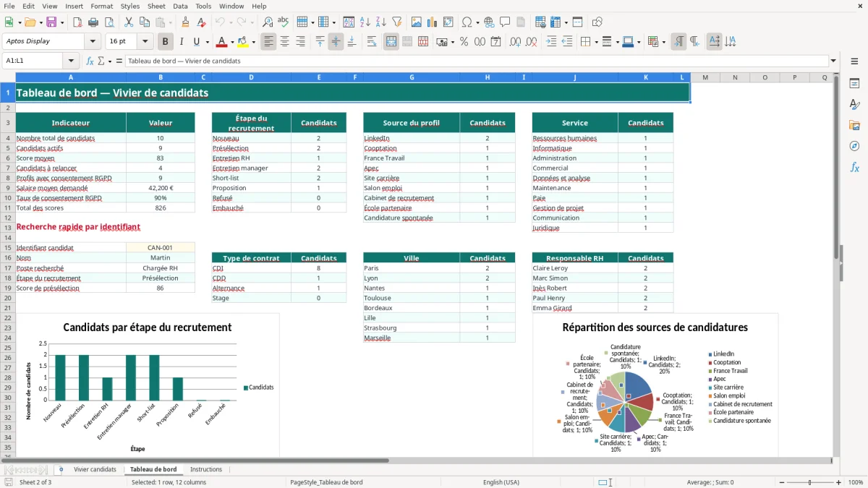Click in the formula input line
Screen dimensions: 868x488
point(476,61)
